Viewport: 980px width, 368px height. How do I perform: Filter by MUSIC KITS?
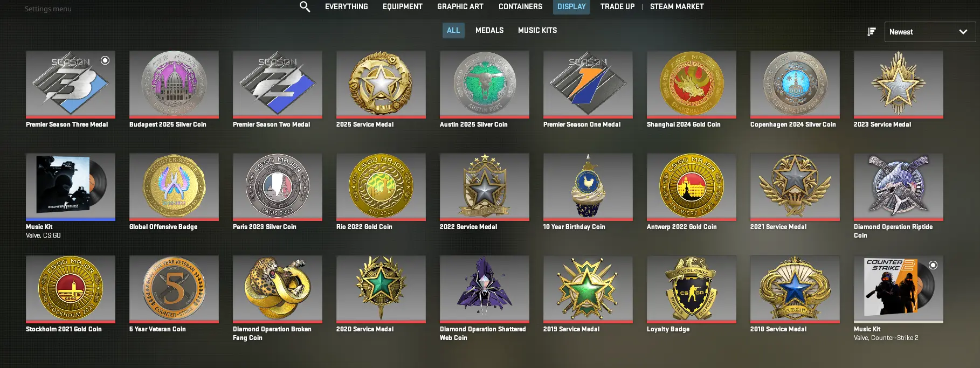pyautogui.click(x=537, y=30)
